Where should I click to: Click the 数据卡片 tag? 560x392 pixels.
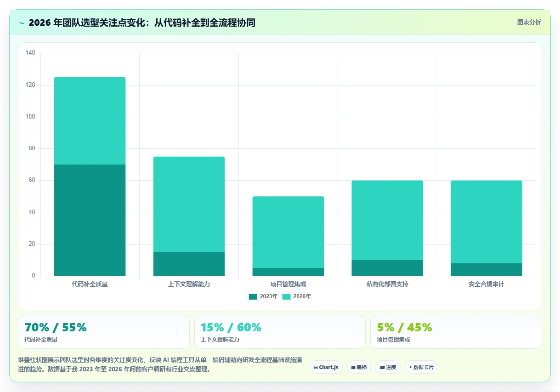click(x=421, y=367)
